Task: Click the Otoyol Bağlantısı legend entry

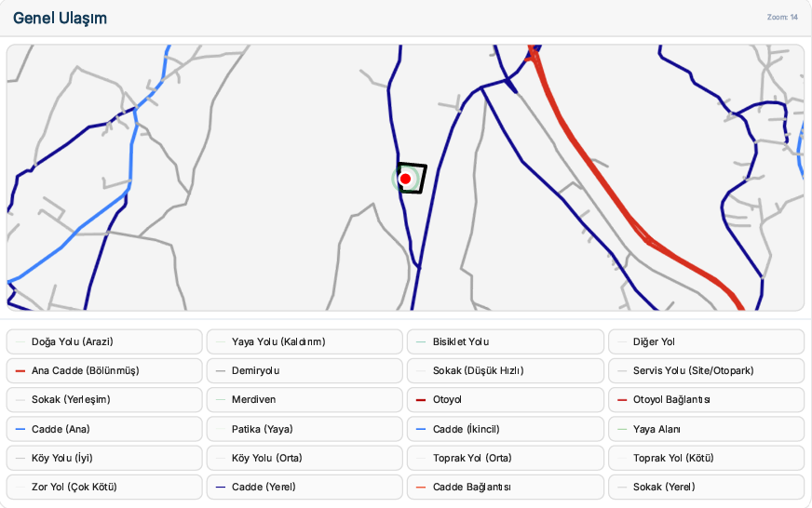Action: pos(707,400)
